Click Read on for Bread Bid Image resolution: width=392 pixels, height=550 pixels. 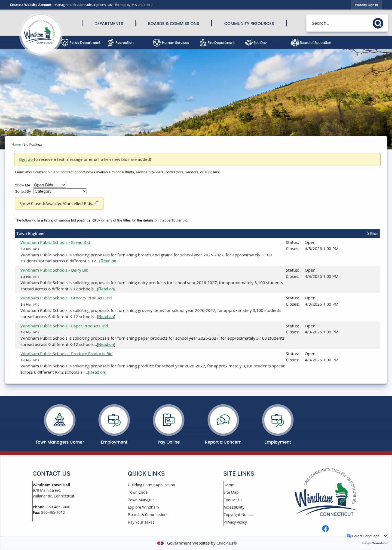(108, 261)
